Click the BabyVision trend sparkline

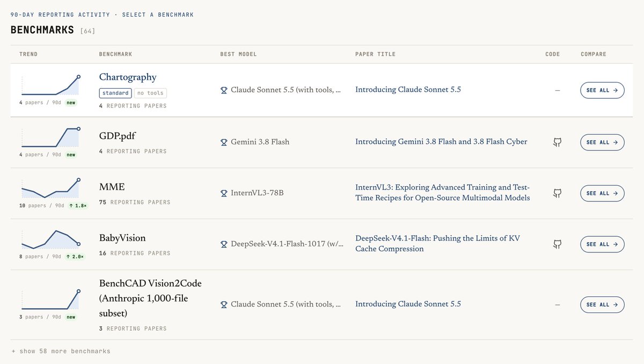(x=50, y=239)
